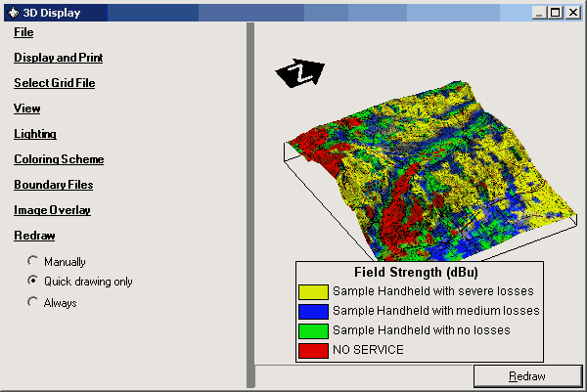Screen dimensions: 587x392
Task: Click 'Sample Handheld with severe losses' label
Action: [x=433, y=291]
